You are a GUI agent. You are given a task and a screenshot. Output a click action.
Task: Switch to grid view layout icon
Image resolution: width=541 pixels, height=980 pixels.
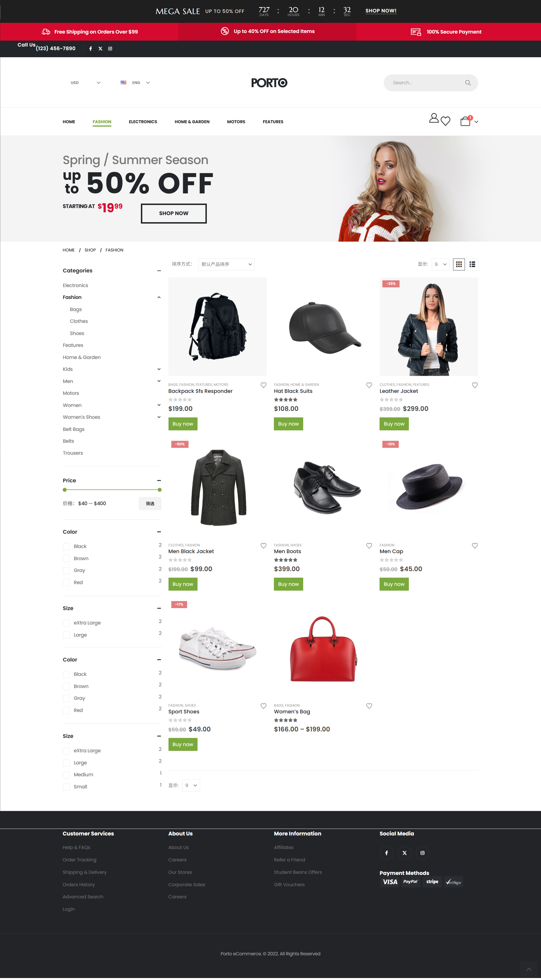(459, 264)
